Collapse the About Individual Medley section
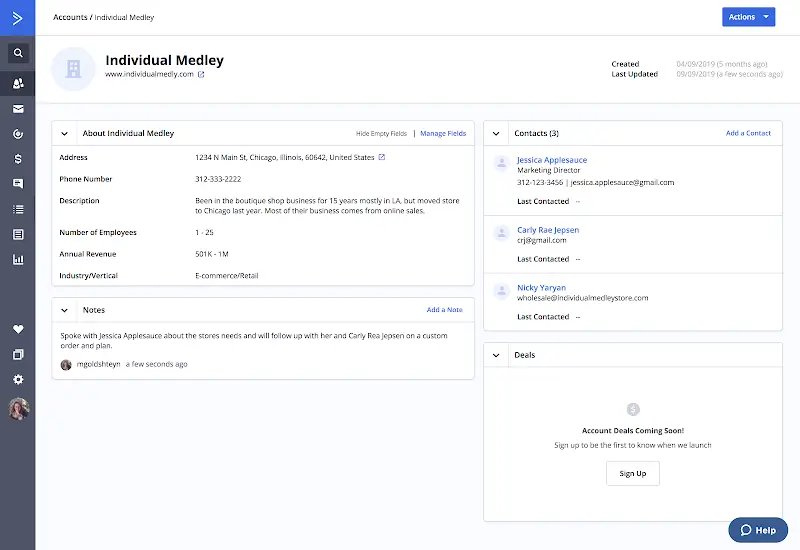Screen dimensions: 800x550 click(x=65, y=133)
